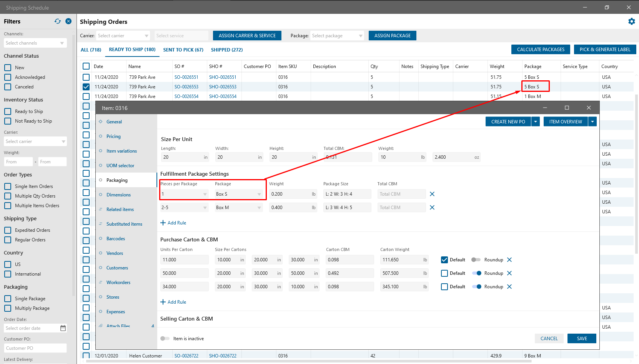Open the order date calendar icon
639x364 pixels.
tap(63, 328)
